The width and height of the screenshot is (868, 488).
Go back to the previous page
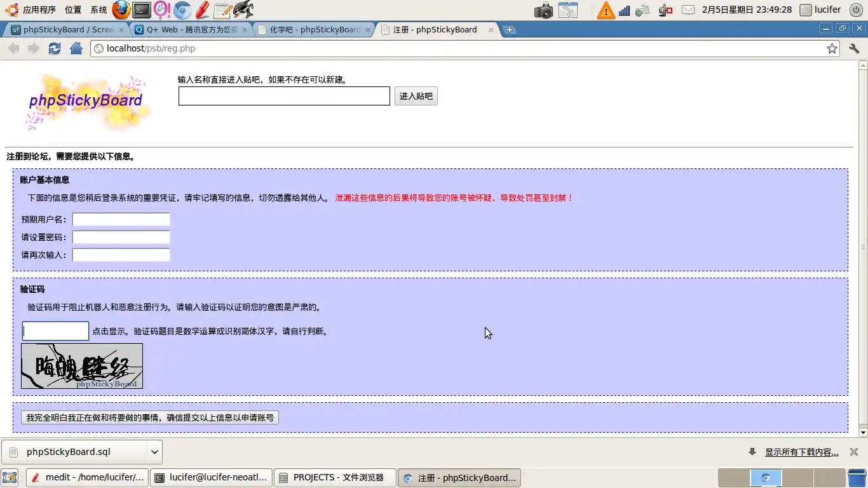tap(13, 48)
